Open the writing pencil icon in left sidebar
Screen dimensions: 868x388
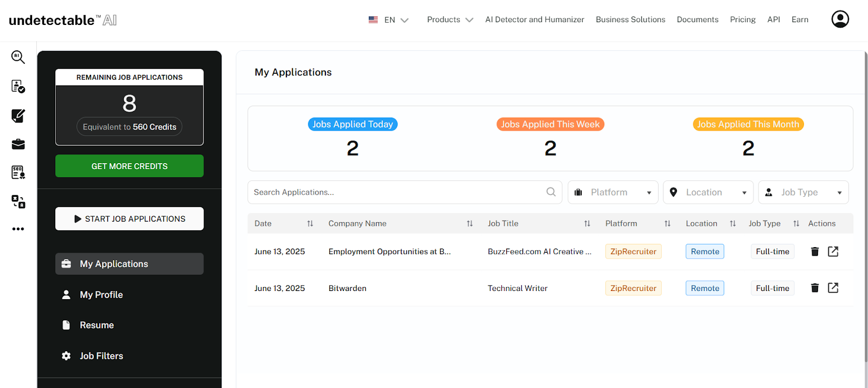(x=18, y=115)
